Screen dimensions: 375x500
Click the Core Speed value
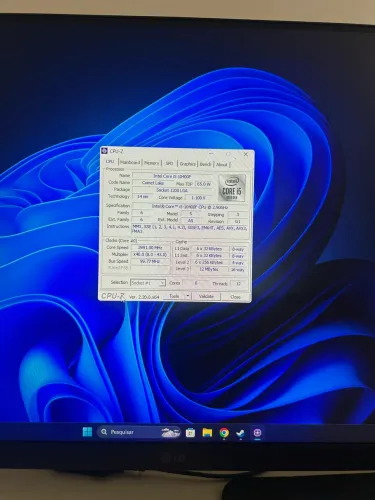tap(150, 247)
